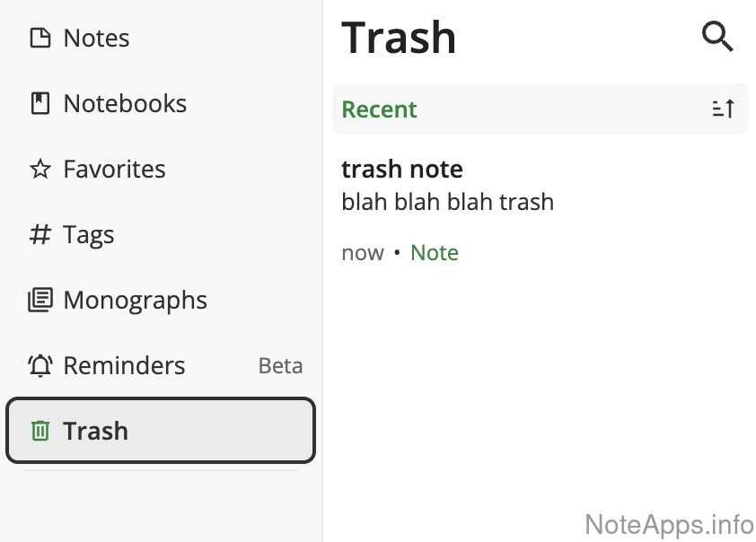Go to the Notes section label
This screenshot has height=542, width=756.
pos(96,39)
